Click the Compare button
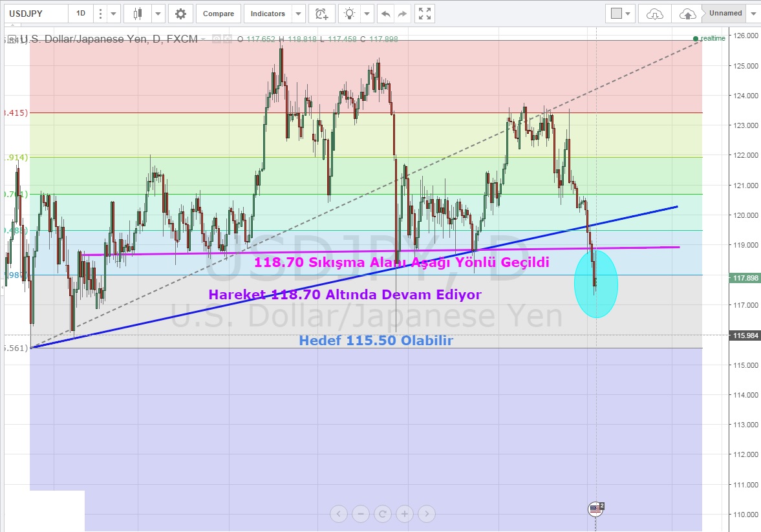The image size is (761, 532). pos(219,14)
